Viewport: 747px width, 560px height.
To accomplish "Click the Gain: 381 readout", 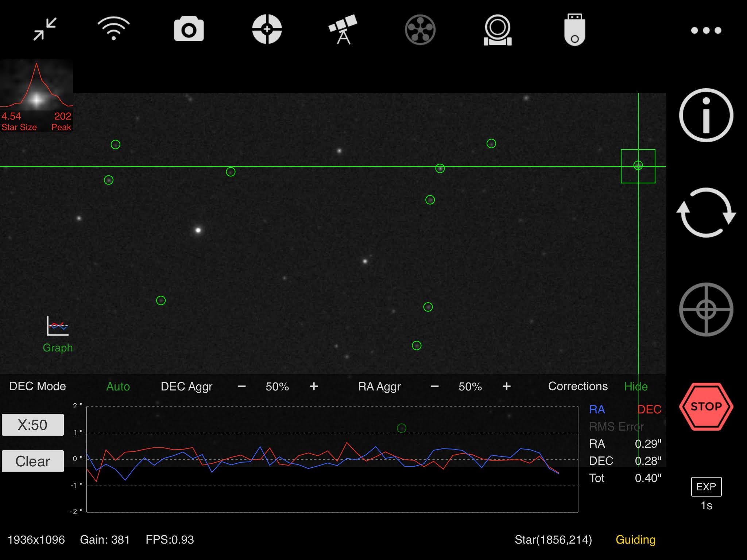I will pyautogui.click(x=105, y=540).
